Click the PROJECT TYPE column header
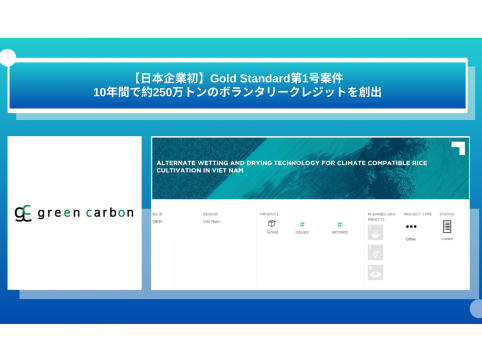 (418, 214)
